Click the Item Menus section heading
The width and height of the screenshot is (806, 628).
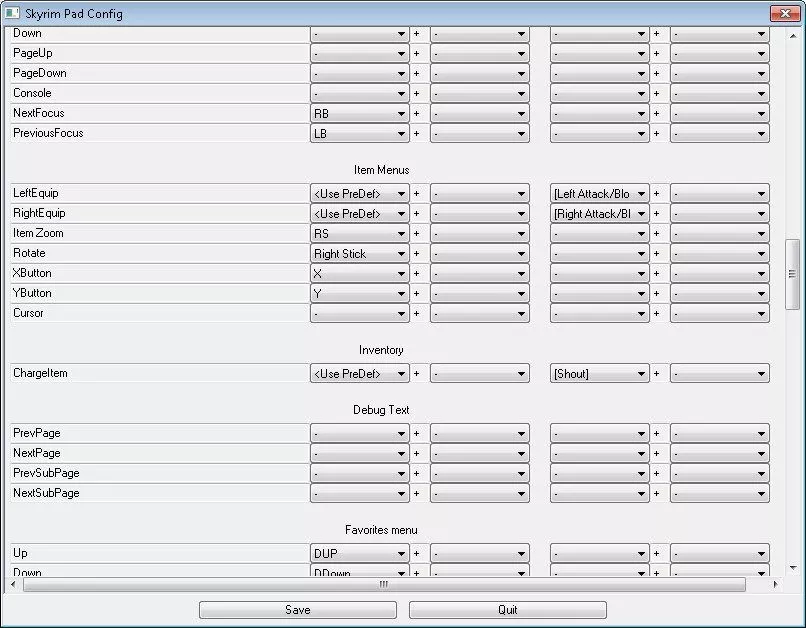(x=381, y=170)
